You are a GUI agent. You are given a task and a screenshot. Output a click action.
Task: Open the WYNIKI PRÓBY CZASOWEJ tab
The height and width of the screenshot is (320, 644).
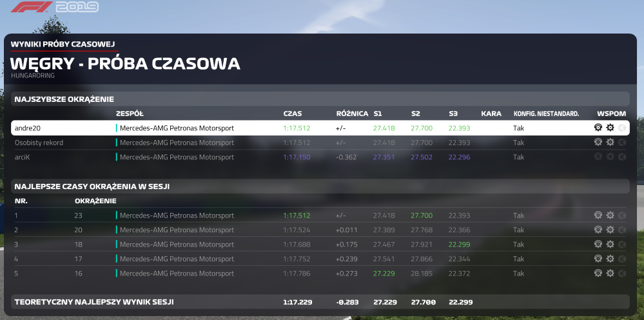63,44
